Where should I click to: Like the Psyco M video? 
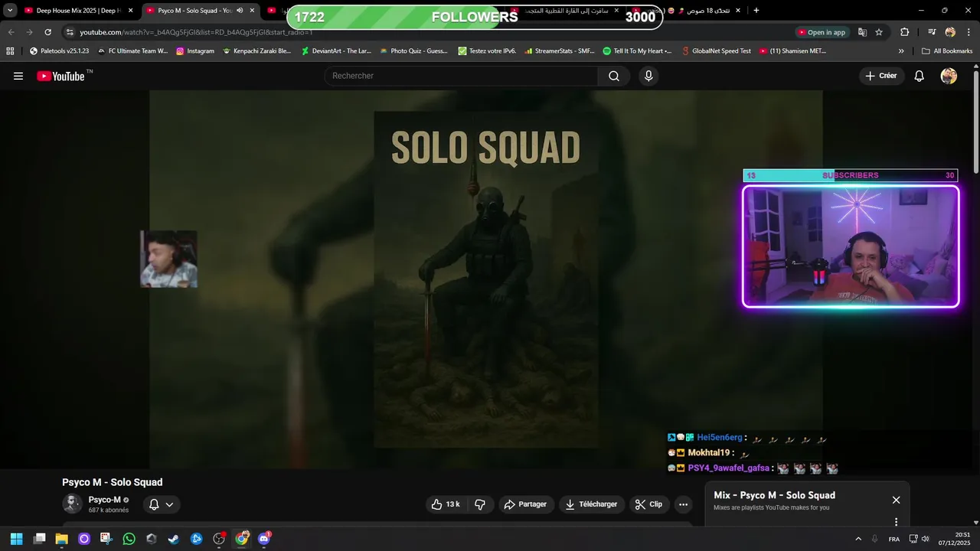[445, 504]
